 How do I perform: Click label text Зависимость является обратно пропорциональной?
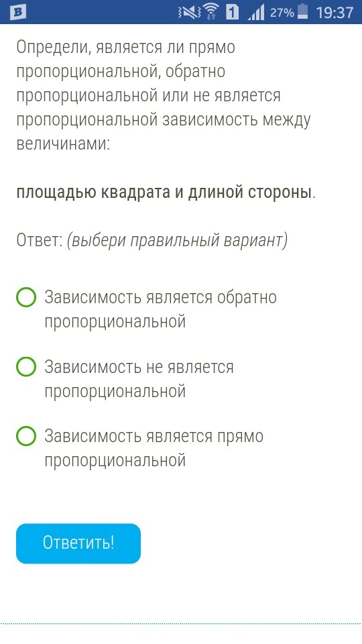tap(160, 309)
